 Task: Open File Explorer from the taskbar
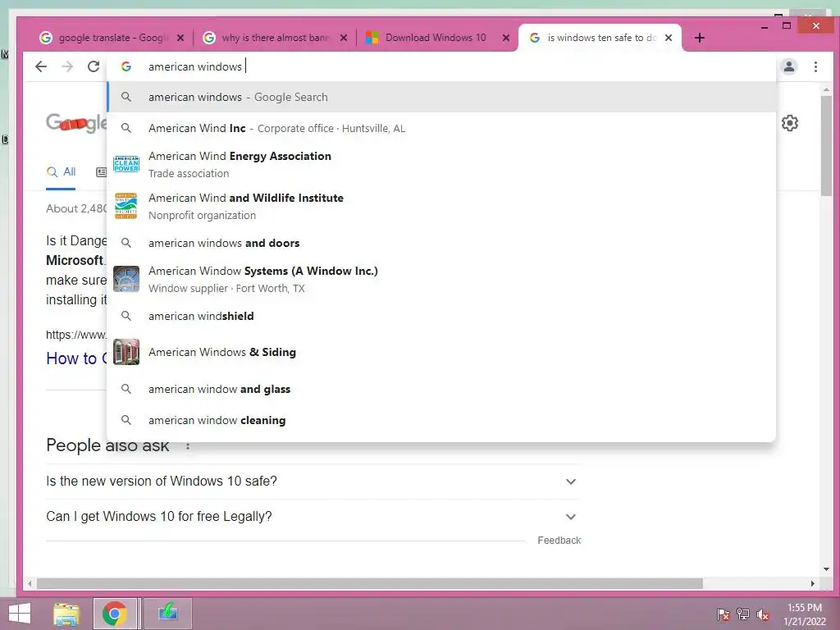pyautogui.click(x=66, y=614)
